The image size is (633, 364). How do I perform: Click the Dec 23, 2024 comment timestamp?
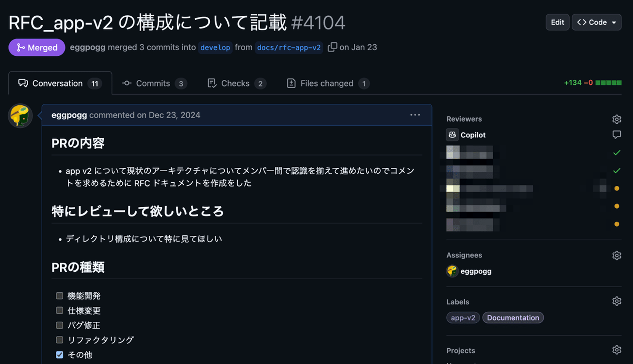tap(175, 115)
